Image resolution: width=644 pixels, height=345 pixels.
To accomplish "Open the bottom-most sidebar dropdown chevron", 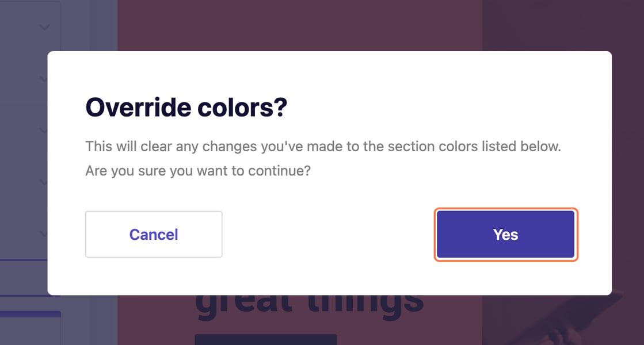I will pos(43,233).
